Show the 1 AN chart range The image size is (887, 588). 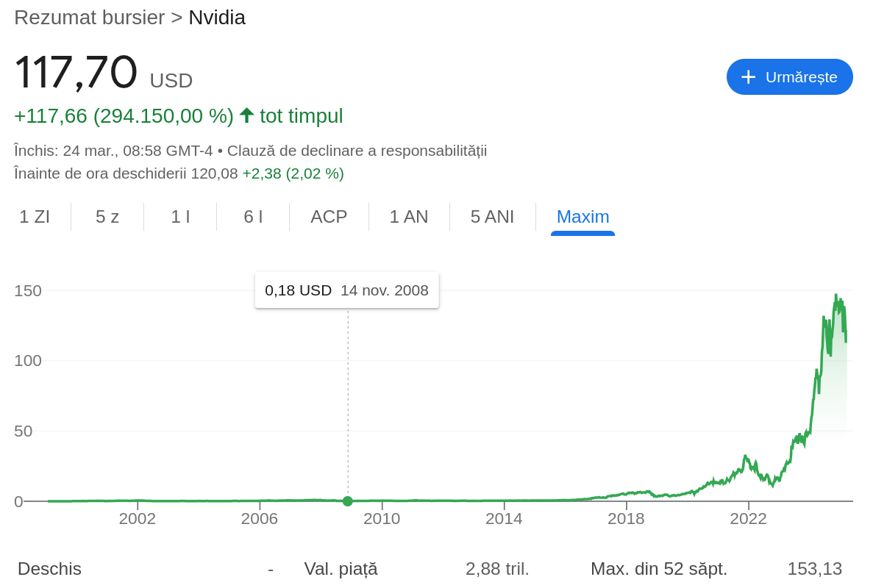(409, 217)
